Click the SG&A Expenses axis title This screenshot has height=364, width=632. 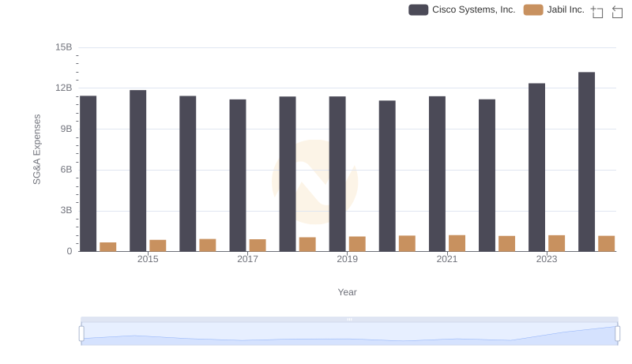click(x=36, y=149)
